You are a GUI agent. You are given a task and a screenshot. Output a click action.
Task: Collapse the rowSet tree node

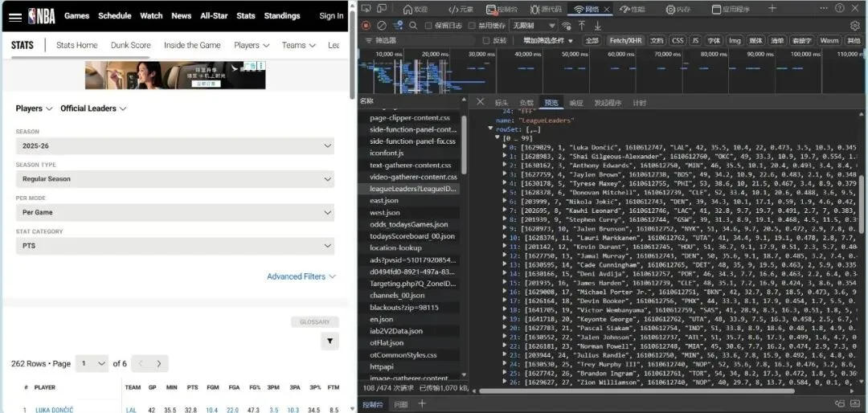click(x=490, y=129)
